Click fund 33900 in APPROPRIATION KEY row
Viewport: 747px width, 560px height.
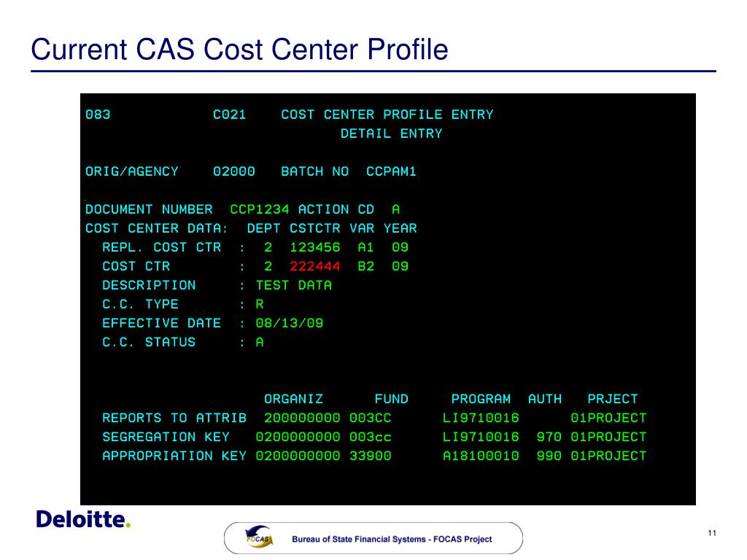coord(370,456)
